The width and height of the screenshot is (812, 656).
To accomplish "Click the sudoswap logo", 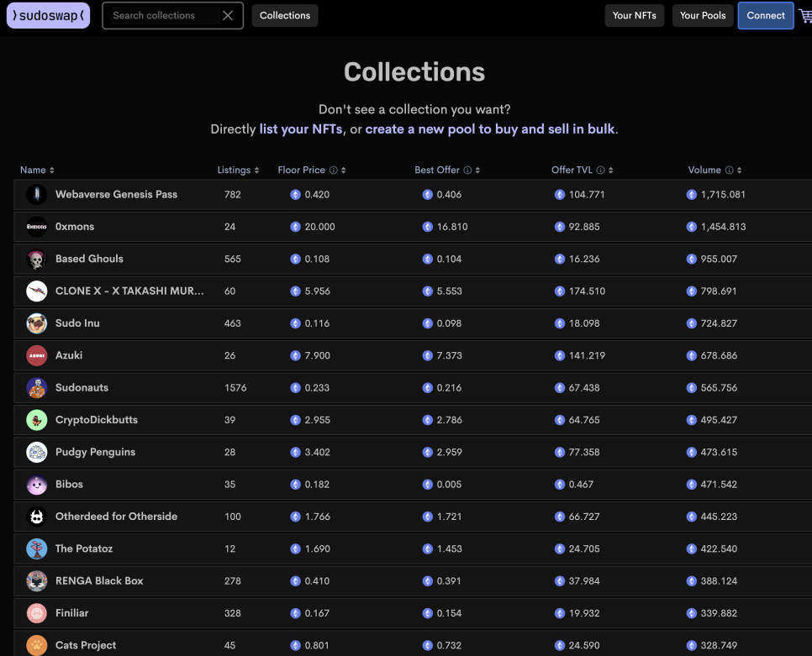I will pos(48,15).
